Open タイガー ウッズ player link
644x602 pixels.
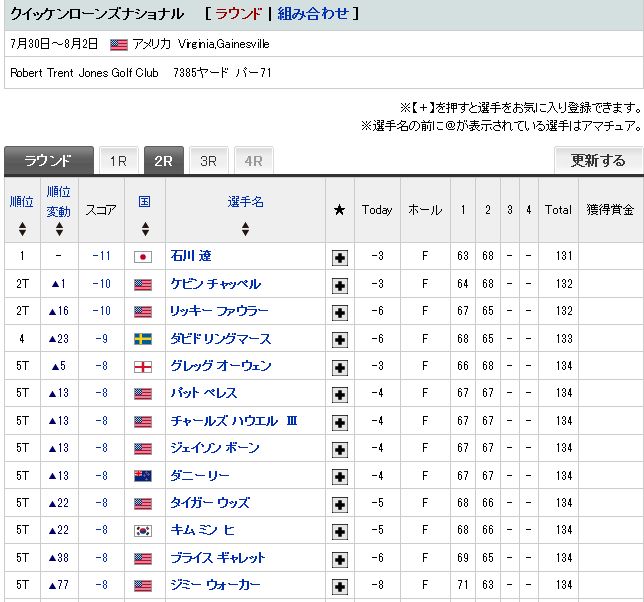click(210, 503)
